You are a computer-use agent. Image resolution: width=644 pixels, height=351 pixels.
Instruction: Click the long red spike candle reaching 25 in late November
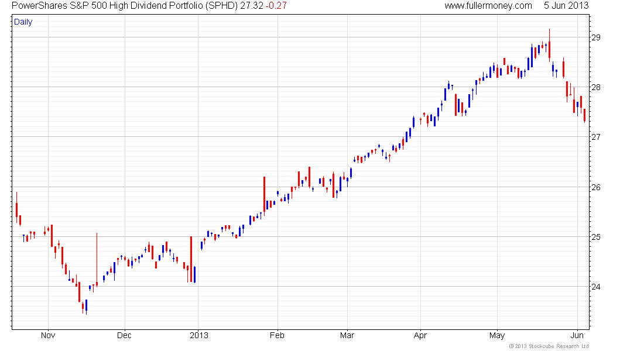coord(97,260)
